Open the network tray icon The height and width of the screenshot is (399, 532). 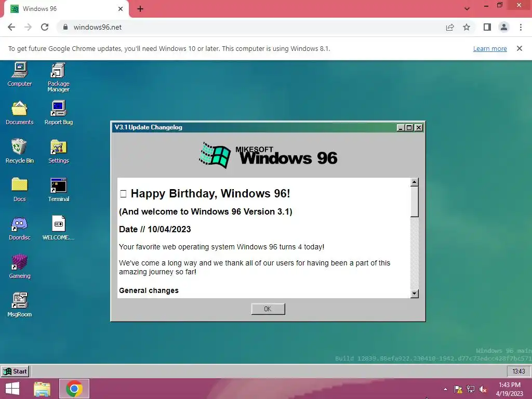[471, 389]
